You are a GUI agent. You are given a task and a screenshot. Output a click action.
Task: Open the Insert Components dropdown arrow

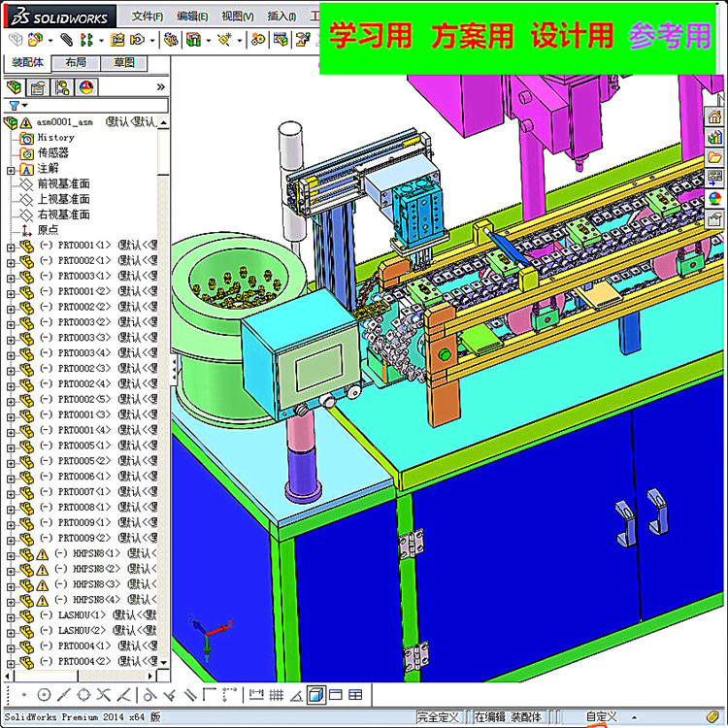click(x=50, y=41)
